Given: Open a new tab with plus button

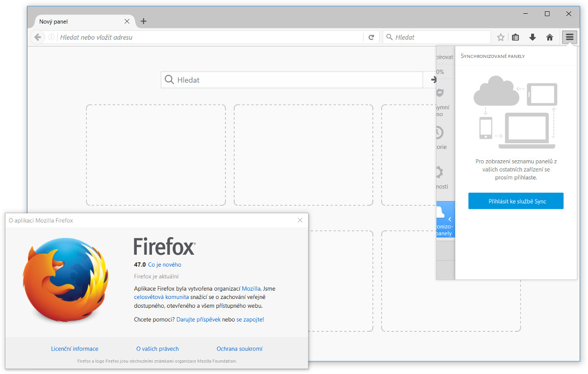Looking at the screenshot, I should click(x=144, y=21).
